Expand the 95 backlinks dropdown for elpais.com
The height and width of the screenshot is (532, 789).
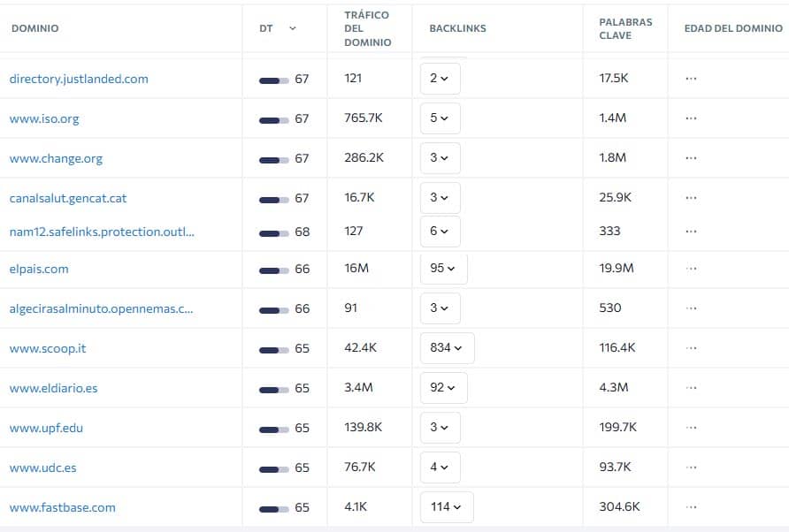[x=443, y=269]
